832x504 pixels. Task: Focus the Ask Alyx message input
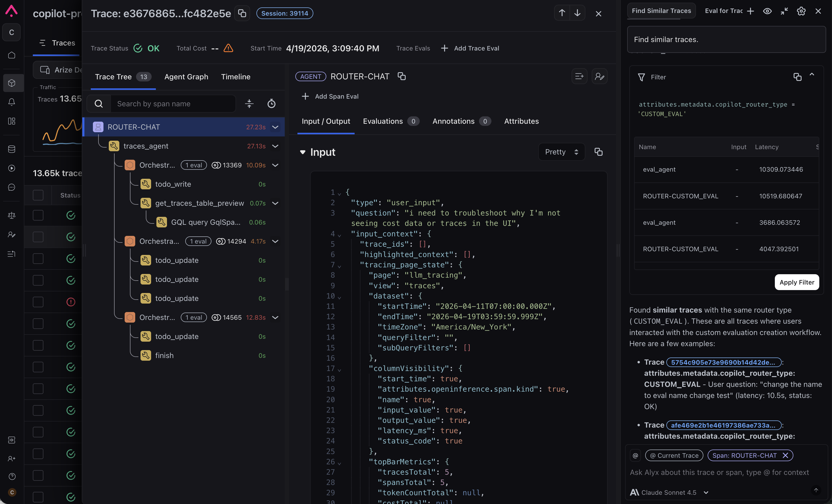click(x=719, y=472)
